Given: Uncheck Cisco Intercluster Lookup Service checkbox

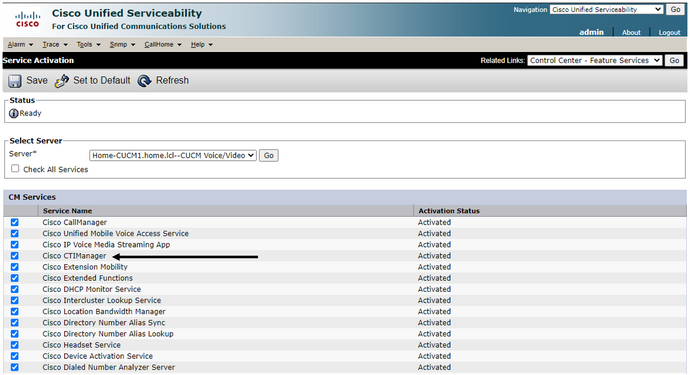Looking at the screenshot, I should pos(15,300).
